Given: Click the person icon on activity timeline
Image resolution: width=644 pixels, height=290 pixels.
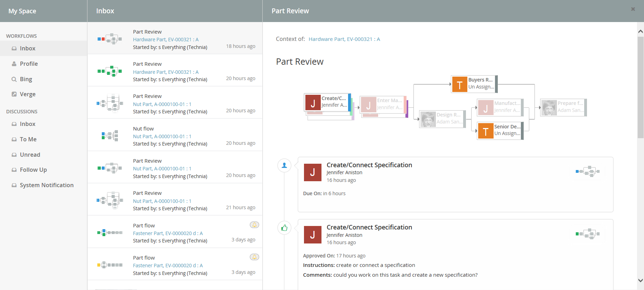Looking at the screenshot, I should click(x=284, y=165).
